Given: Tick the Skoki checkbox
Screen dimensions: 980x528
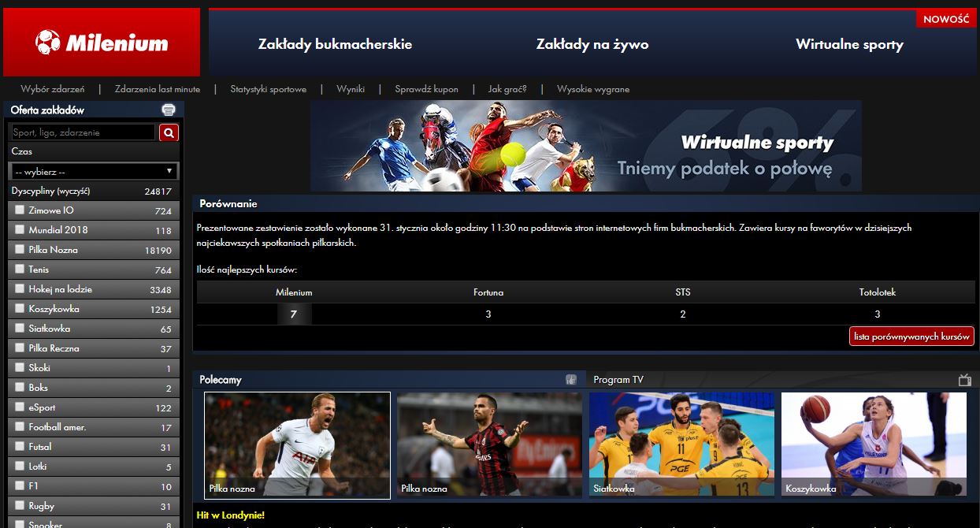Looking at the screenshot, I should click(x=19, y=368).
